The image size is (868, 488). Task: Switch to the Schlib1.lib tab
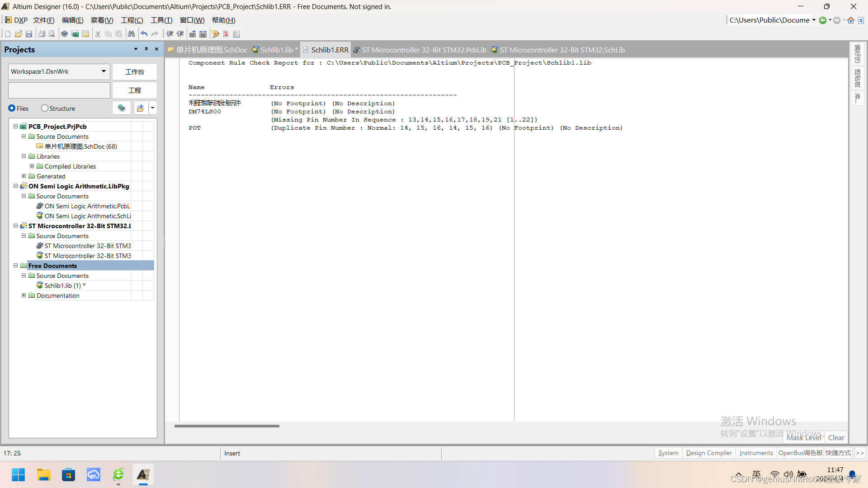click(x=276, y=50)
